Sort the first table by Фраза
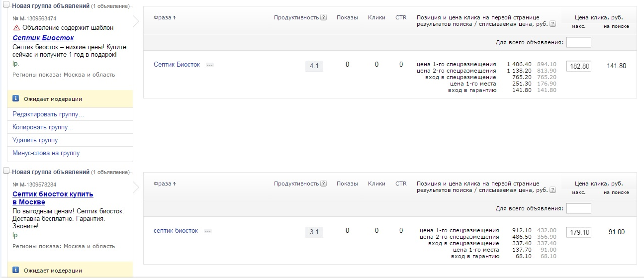This screenshot has height=278, width=644. (x=165, y=17)
